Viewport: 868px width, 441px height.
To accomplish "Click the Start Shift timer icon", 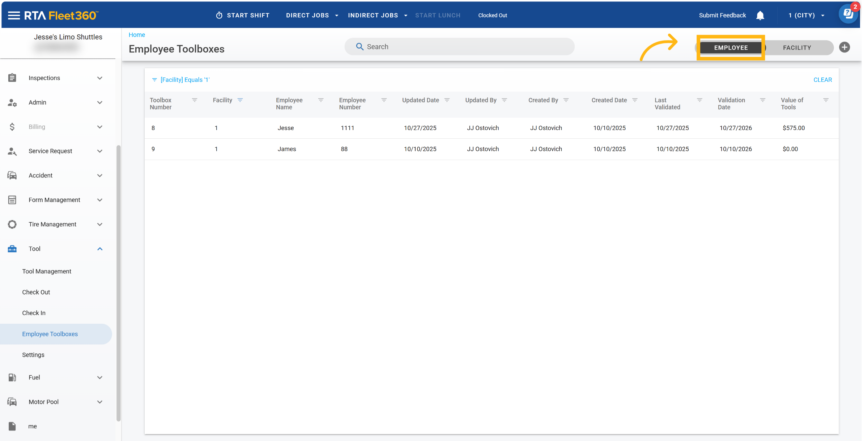I will click(x=219, y=15).
